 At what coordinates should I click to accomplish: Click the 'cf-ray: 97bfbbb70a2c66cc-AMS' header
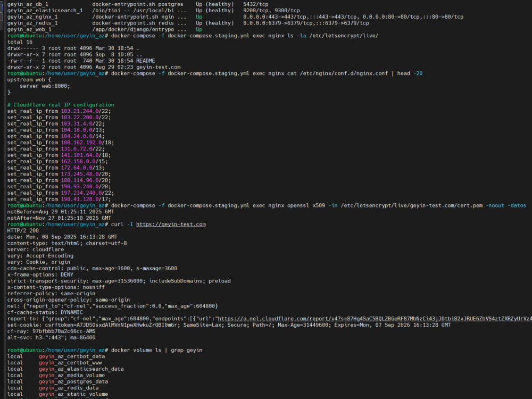click(x=51, y=331)
